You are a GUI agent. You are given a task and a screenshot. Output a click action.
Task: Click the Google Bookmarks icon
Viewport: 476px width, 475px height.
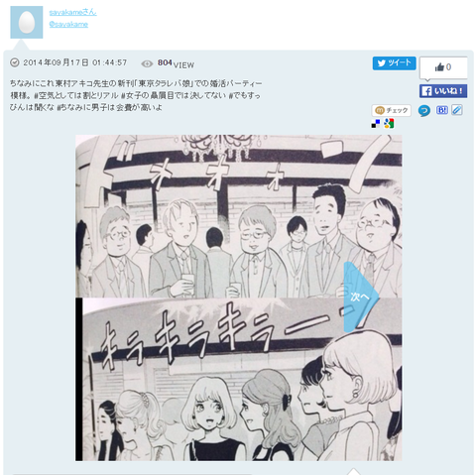click(389, 124)
